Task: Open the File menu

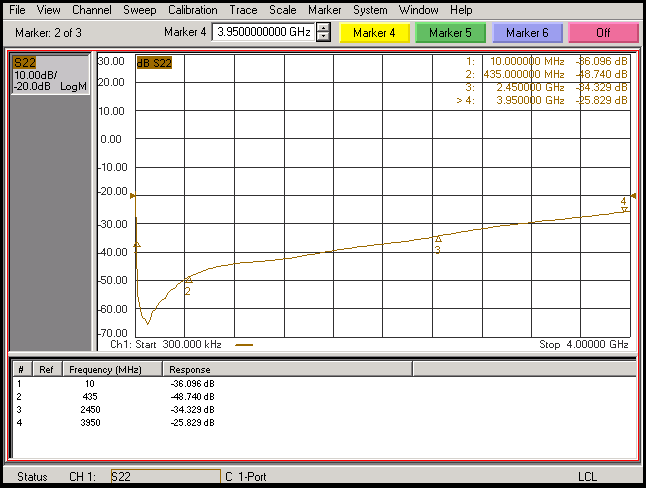Action: (x=17, y=9)
